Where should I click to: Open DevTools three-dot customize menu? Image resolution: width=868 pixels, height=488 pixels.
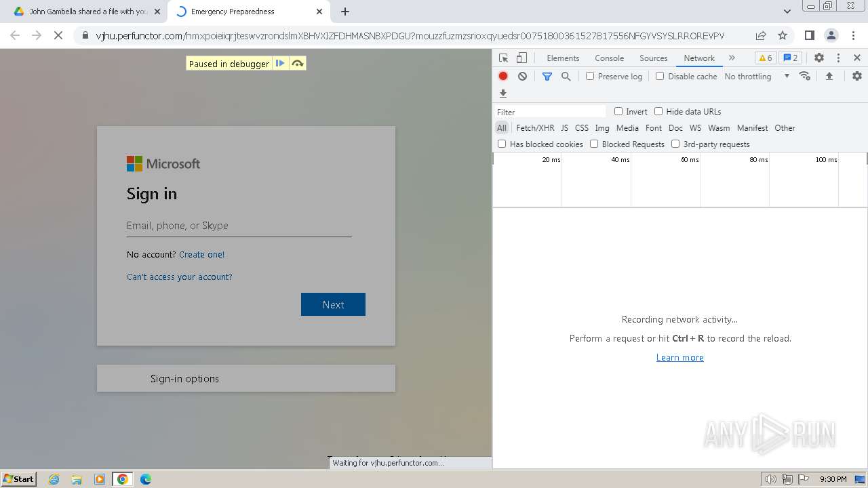[x=838, y=58]
